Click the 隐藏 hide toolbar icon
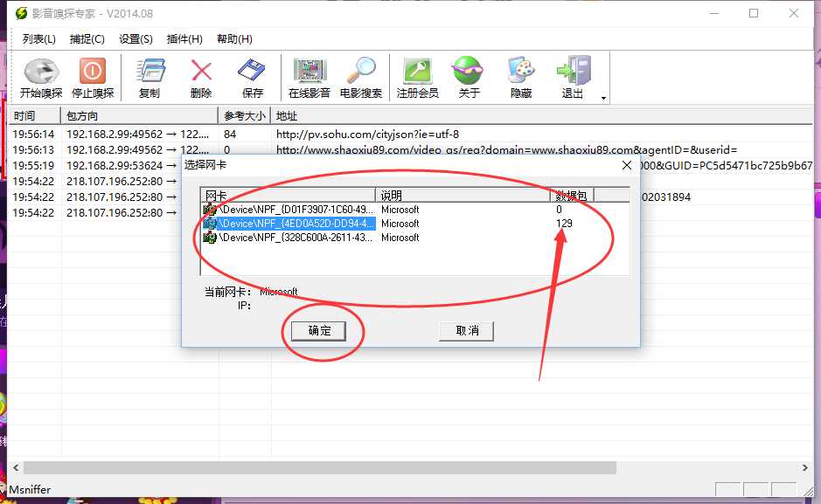This screenshot has width=821, height=504. click(520, 72)
